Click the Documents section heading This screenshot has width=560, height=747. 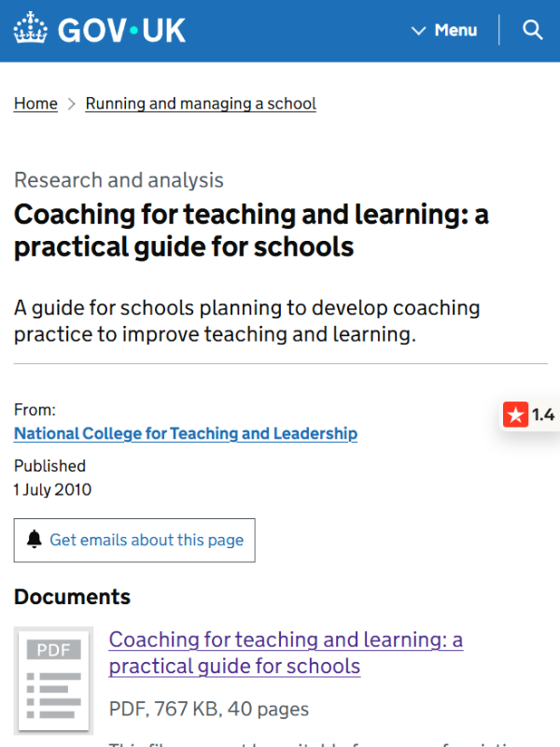(x=72, y=597)
